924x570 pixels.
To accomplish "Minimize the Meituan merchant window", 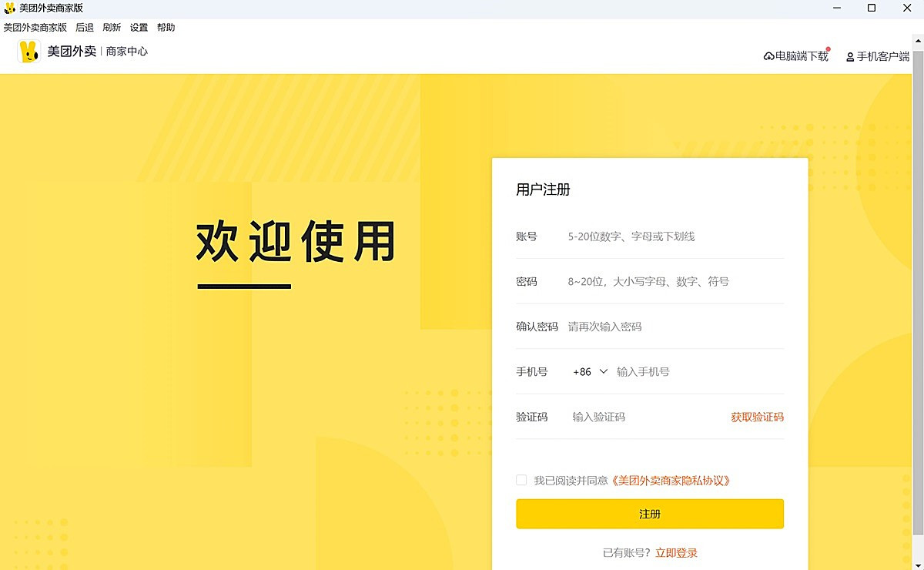I will pos(837,8).
